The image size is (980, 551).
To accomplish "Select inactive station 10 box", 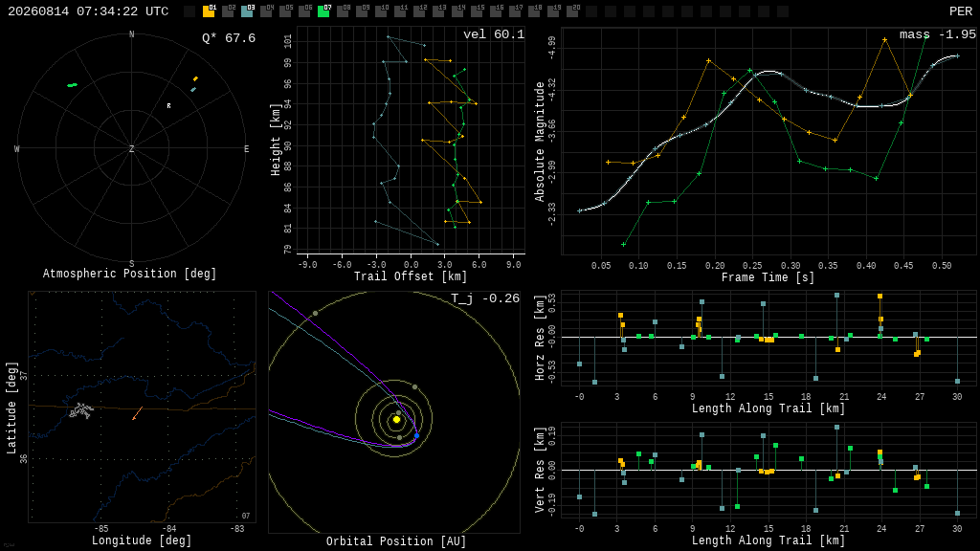I will (381, 11).
